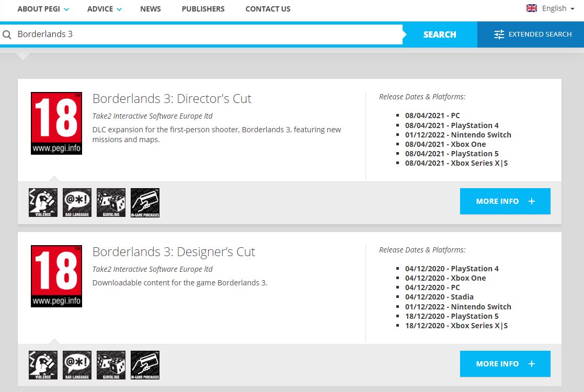The image size is (584, 392).
Task: Click '04/12/2020 - PC' release entry
Action: click(432, 288)
